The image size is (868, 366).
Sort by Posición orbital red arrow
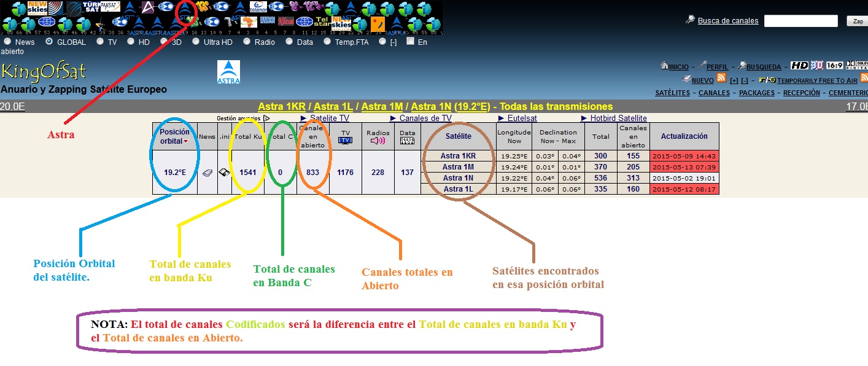(186, 142)
